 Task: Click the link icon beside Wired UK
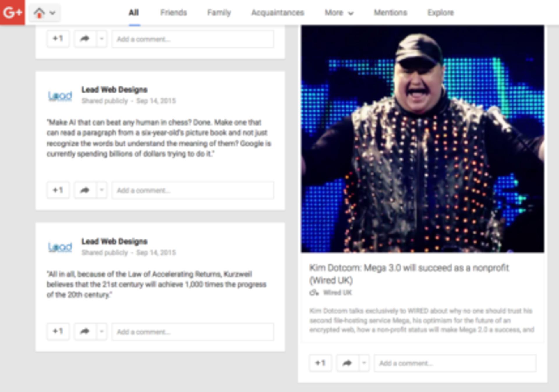[314, 292]
